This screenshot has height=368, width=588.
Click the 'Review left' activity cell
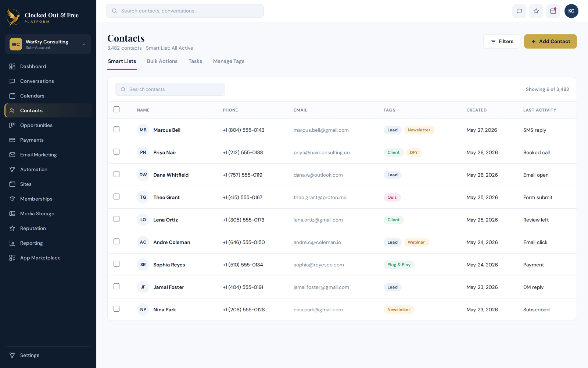(x=536, y=220)
